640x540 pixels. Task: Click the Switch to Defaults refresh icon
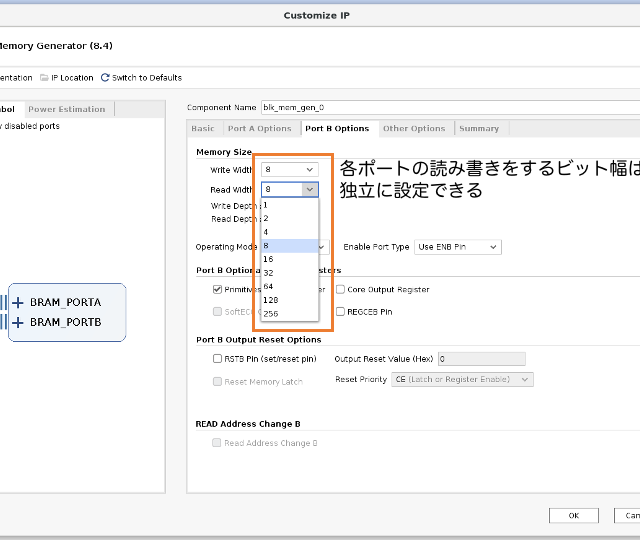[x=105, y=78]
